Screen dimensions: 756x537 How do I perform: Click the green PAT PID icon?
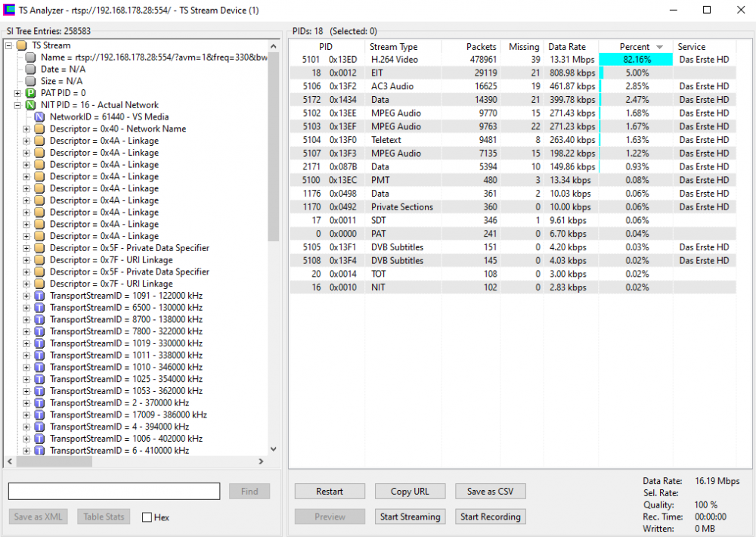click(31, 93)
